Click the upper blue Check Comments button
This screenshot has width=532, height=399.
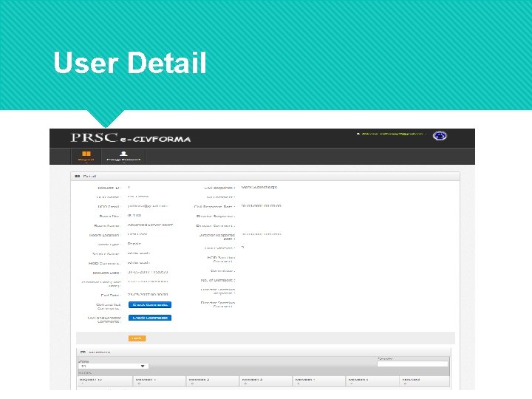coord(150,304)
